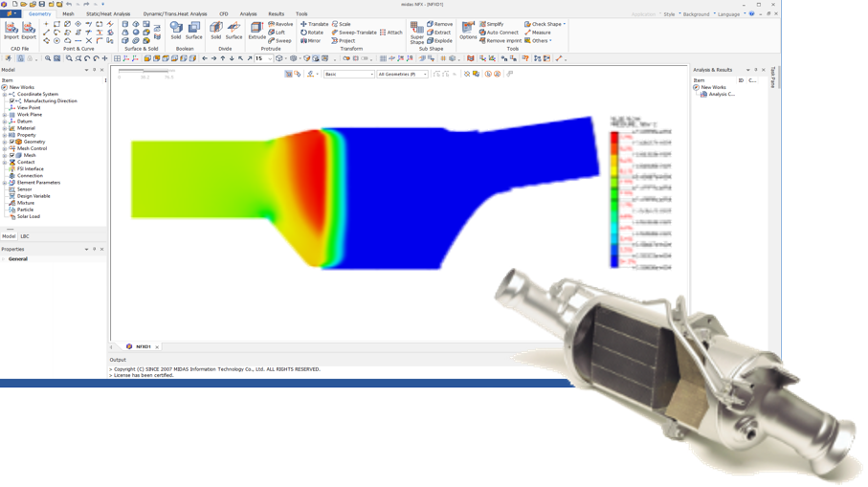Open the All Geometries filter dropdown

tap(403, 75)
